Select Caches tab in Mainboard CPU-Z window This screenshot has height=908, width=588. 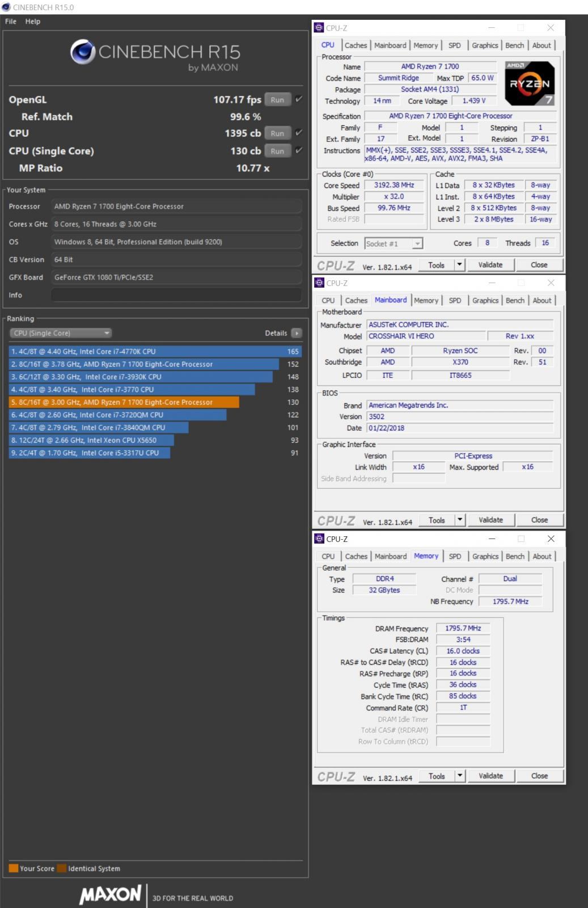point(356,301)
